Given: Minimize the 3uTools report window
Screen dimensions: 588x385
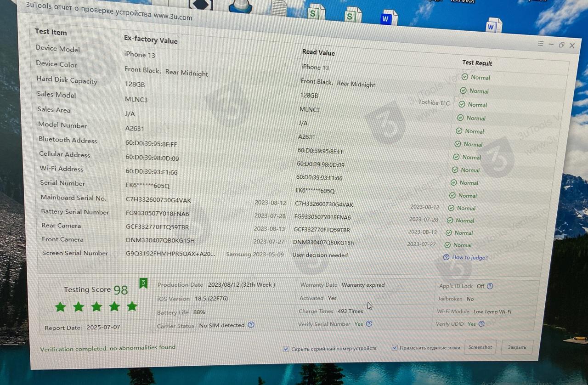Looking at the screenshot, I should click(x=551, y=44).
